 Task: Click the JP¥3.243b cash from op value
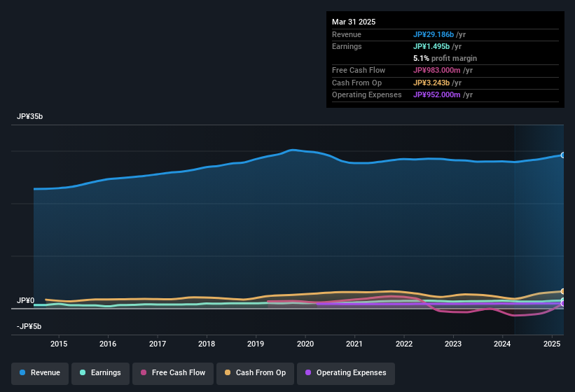431,83
